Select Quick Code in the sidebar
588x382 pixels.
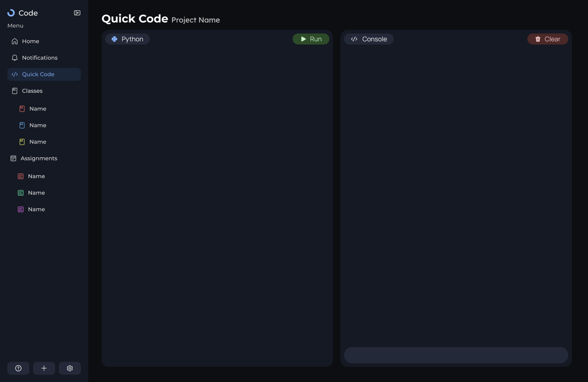pyautogui.click(x=38, y=74)
